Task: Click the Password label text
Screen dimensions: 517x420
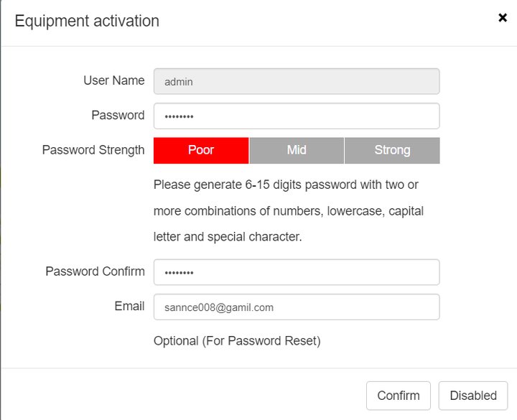Action: click(118, 115)
